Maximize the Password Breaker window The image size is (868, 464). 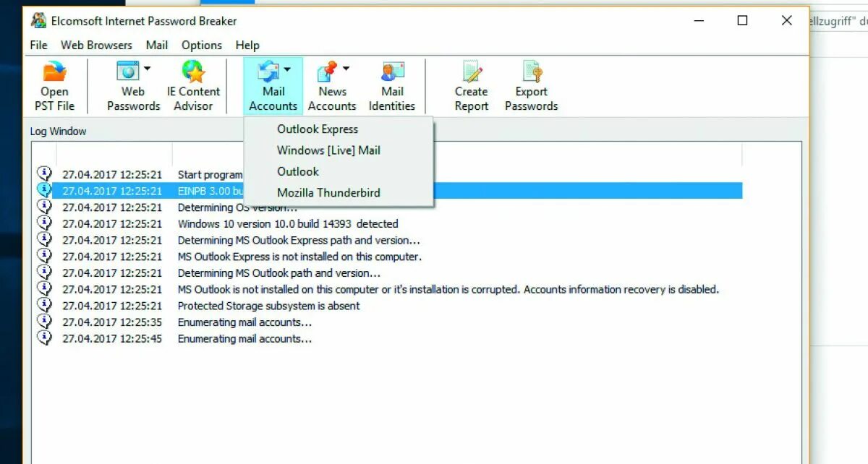pos(742,21)
